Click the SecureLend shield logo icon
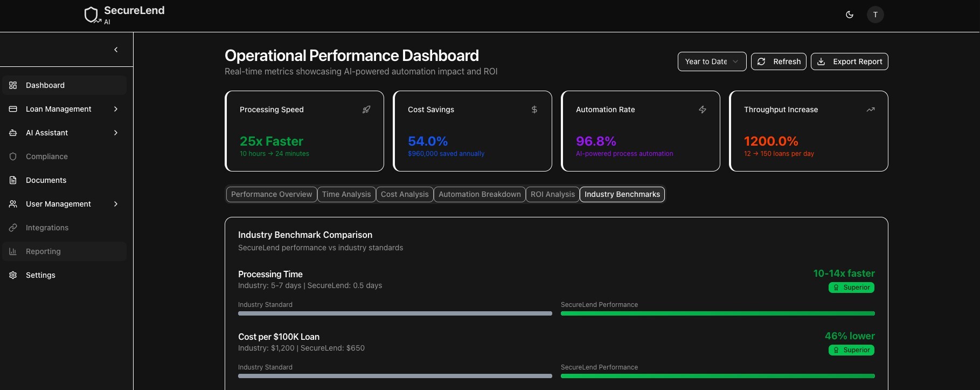The width and height of the screenshot is (980, 390). pyautogui.click(x=92, y=15)
